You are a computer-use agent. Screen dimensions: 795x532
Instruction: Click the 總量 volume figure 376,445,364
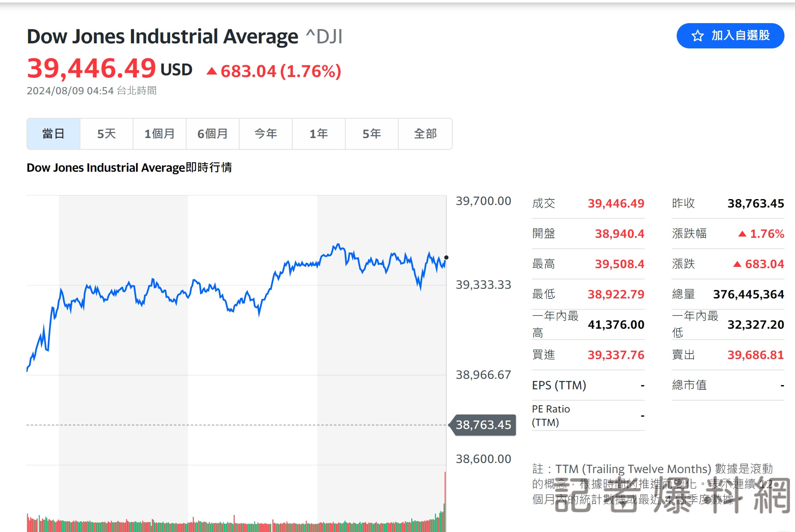(748, 294)
